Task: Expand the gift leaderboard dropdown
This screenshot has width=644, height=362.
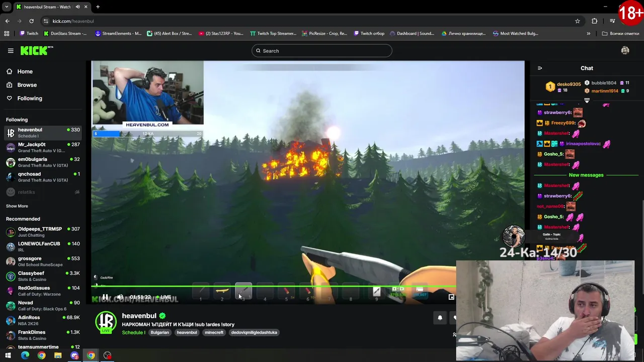Action: pyautogui.click(x=587, y=101)
